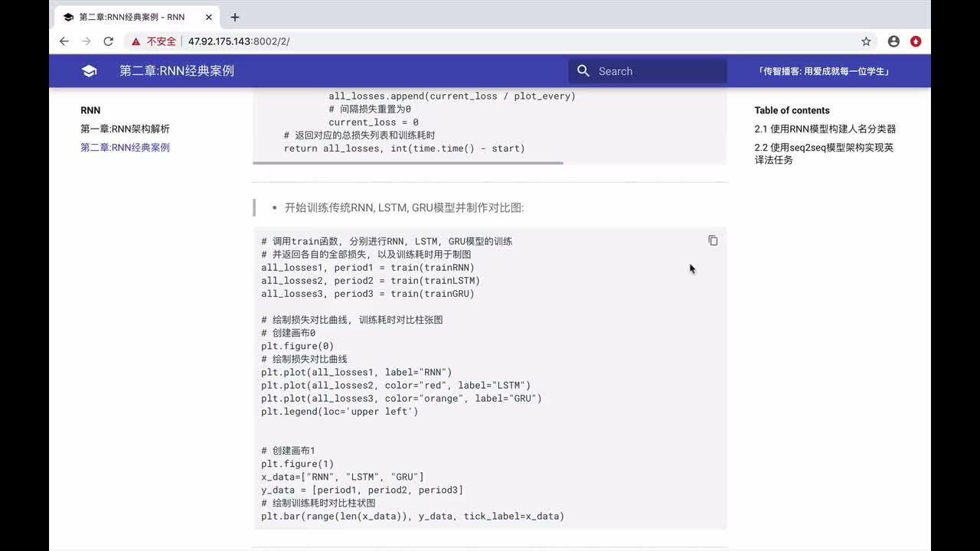The width and height of the screenshot is (980, 551).
Task: Click header title 第二章:RNN经典案例
Action: 177,71
